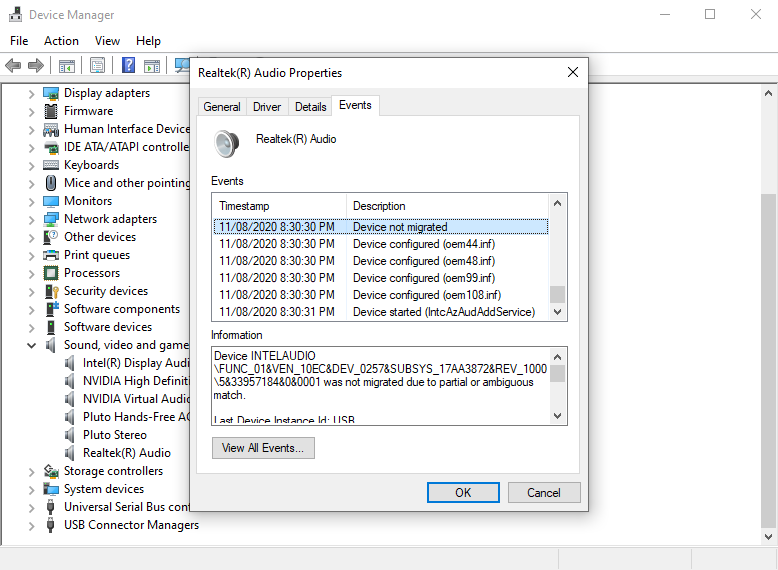Select the Device configured (oem44.inf) event
Image resolution: width=778 pixels, height=570 pixels.
point(381,244)
